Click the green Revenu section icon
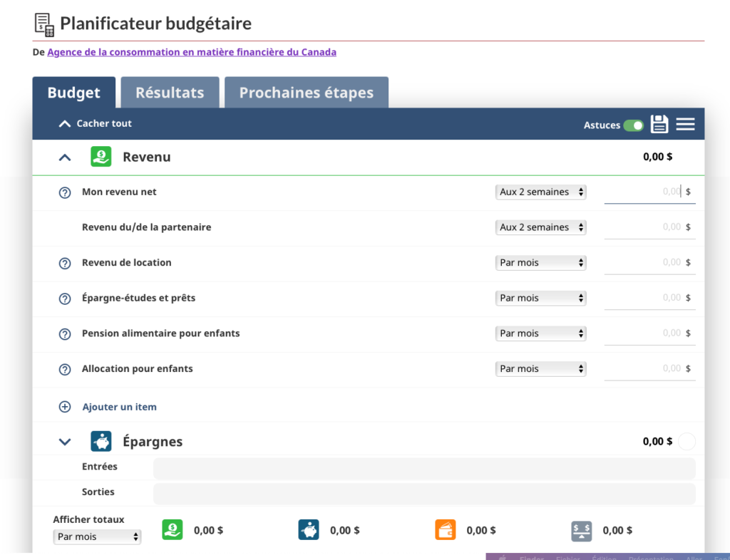The width and height of the screenshot is (730, 560). [101, 157]
